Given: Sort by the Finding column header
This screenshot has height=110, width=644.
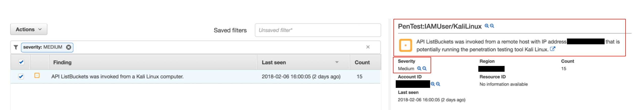Looking at the screenshot, I should [62, 62].
